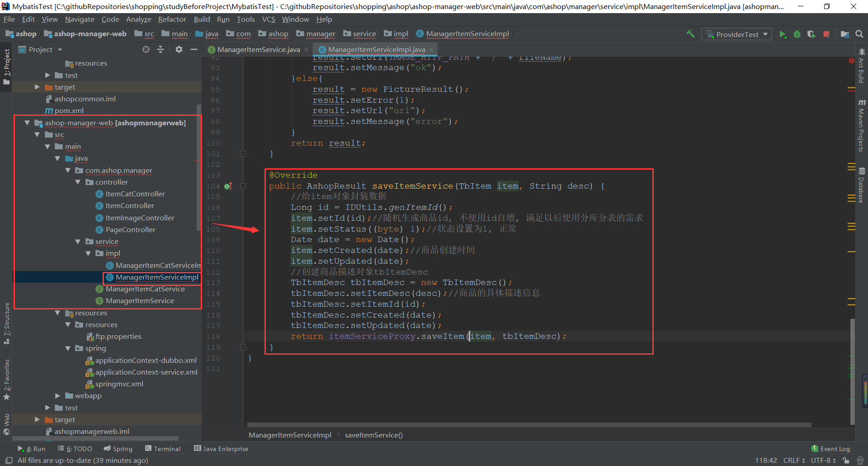This screenshot has width=868, height=466.
Task: Fold the saveItemService method at line 104
Action: (x=243, y=186)
